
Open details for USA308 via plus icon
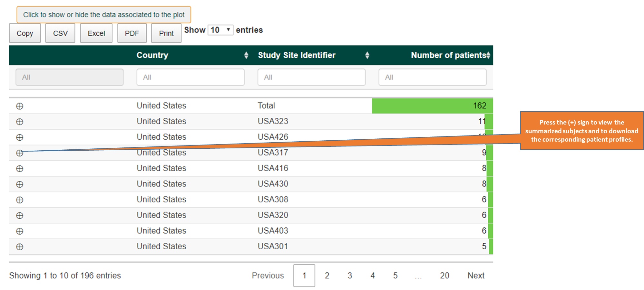[x=20, y=200]
